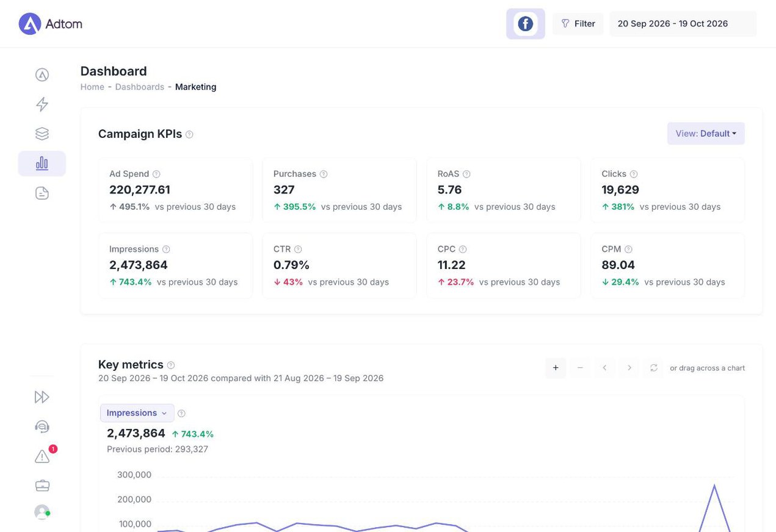The height and width of the screenshot is (532, 776).
Task: Click the Clicks value 19,629
Action: coord(620,190)
